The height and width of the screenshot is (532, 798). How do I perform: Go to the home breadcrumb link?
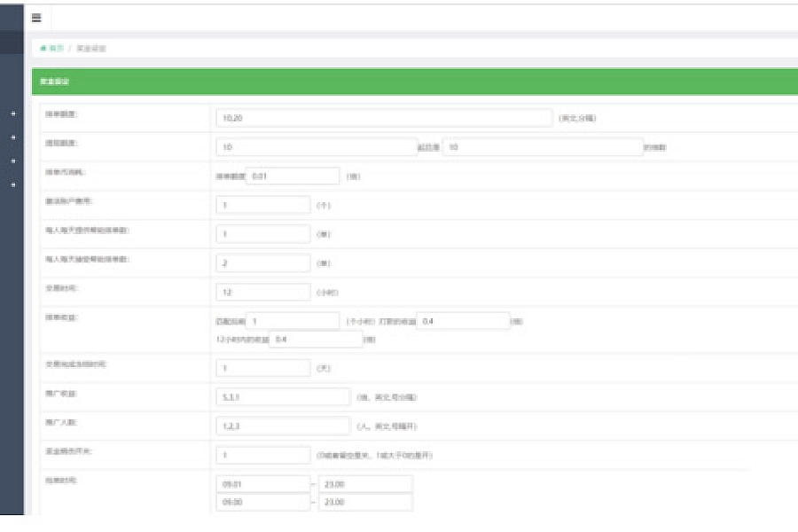[x=52, y=49]
